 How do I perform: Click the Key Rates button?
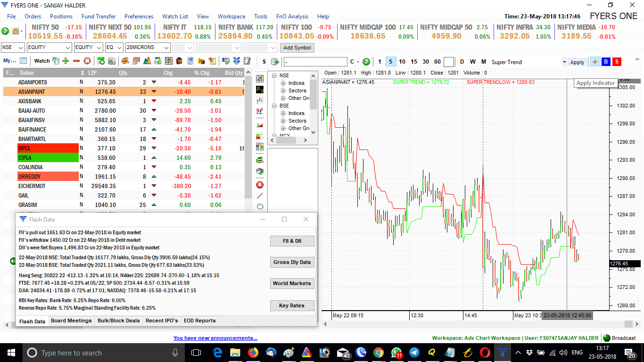292,305
